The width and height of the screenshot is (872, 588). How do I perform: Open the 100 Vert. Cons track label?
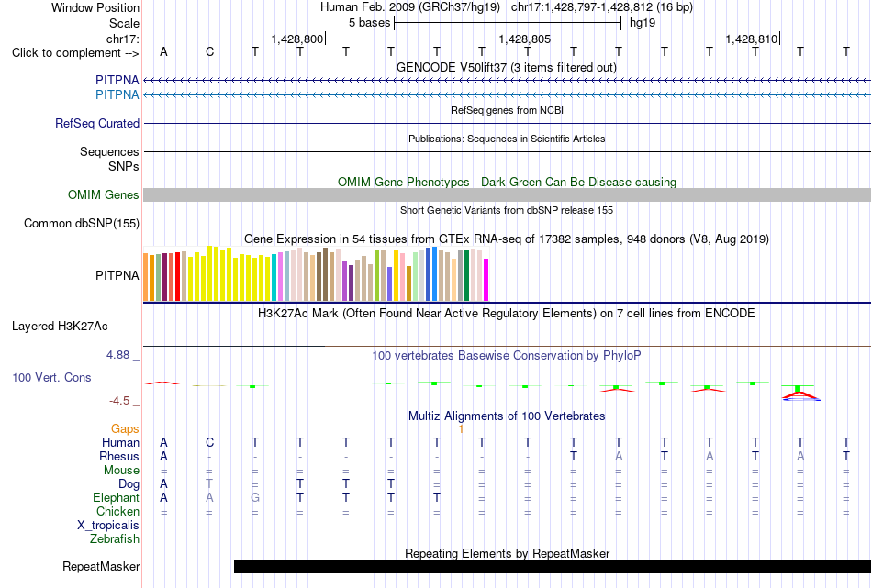coord(51,377)
